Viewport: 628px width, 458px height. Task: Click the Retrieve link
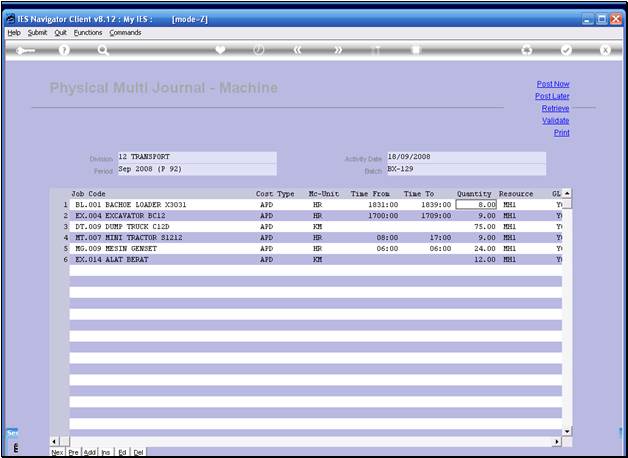[555, 108]
